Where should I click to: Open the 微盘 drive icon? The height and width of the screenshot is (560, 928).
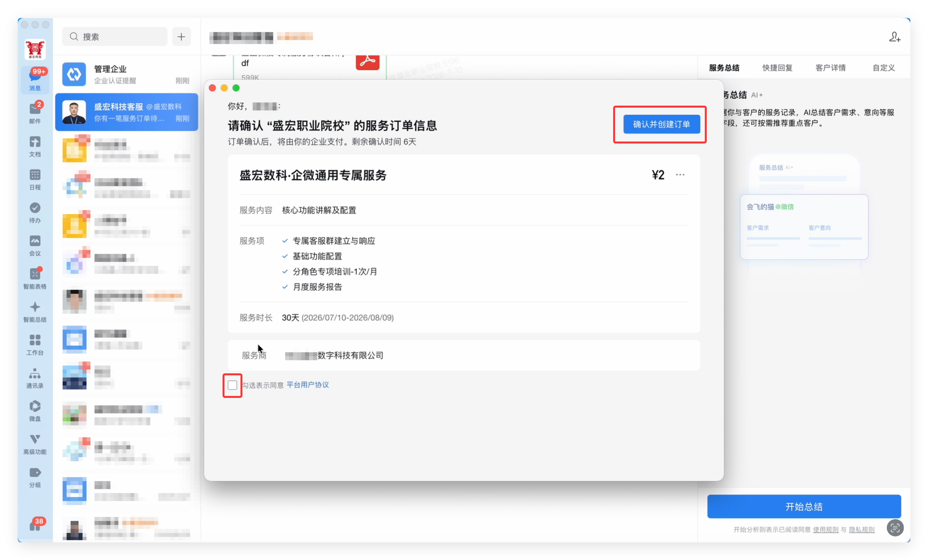click(x=35, y=411)
